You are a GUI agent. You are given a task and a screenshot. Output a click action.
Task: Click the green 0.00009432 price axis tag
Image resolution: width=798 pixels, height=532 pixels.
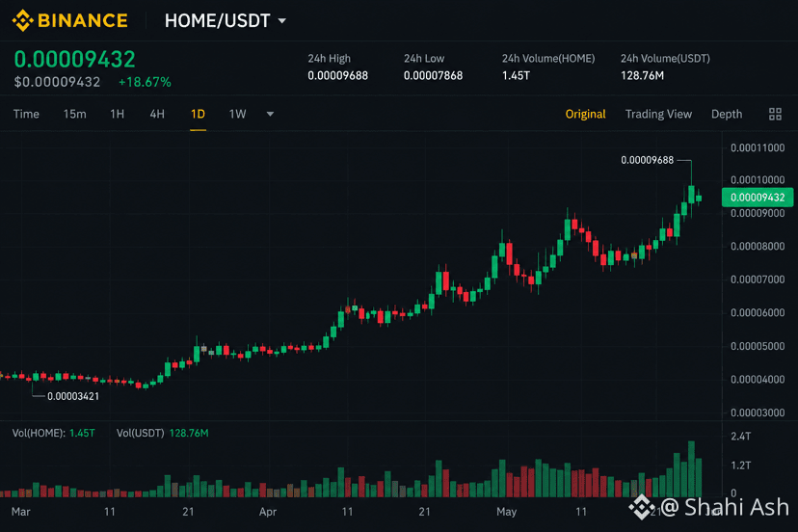click(758, 197)
